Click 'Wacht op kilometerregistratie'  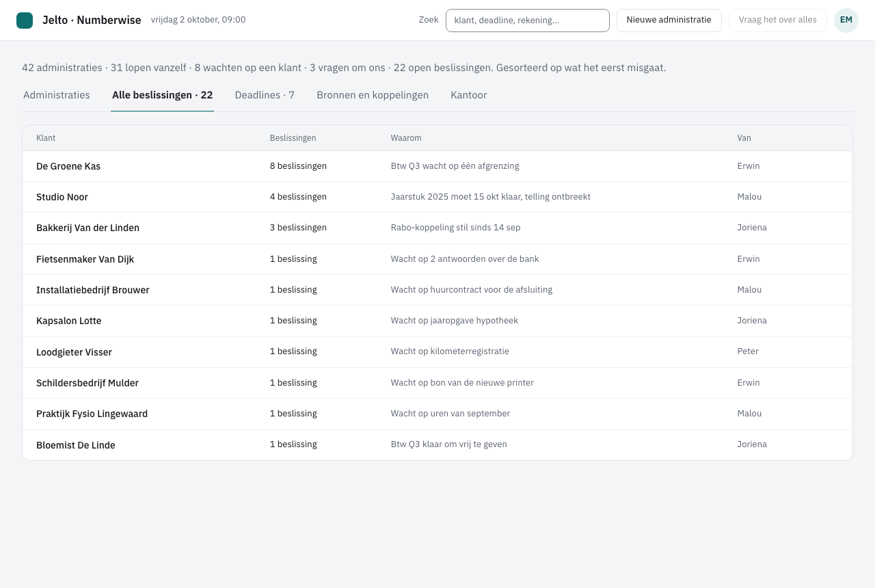(450, 351)
